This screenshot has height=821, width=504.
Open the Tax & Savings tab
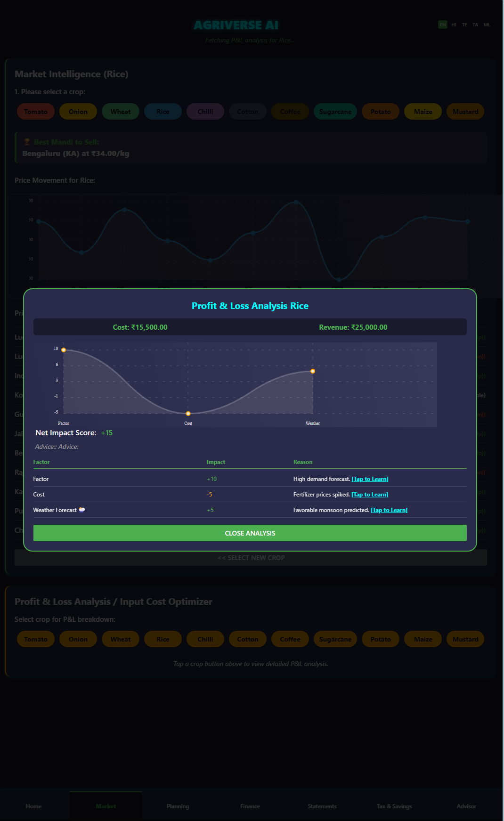[x=394, y=806]
